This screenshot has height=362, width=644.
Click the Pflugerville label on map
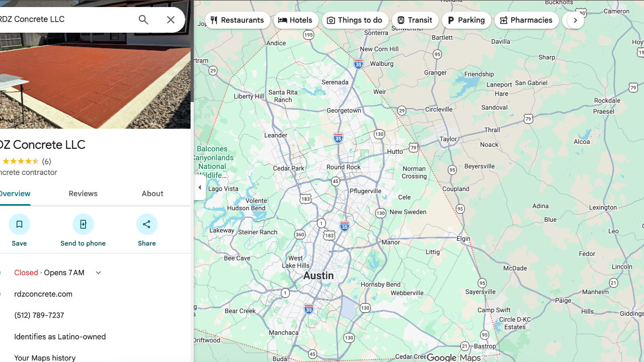[366, 191]
